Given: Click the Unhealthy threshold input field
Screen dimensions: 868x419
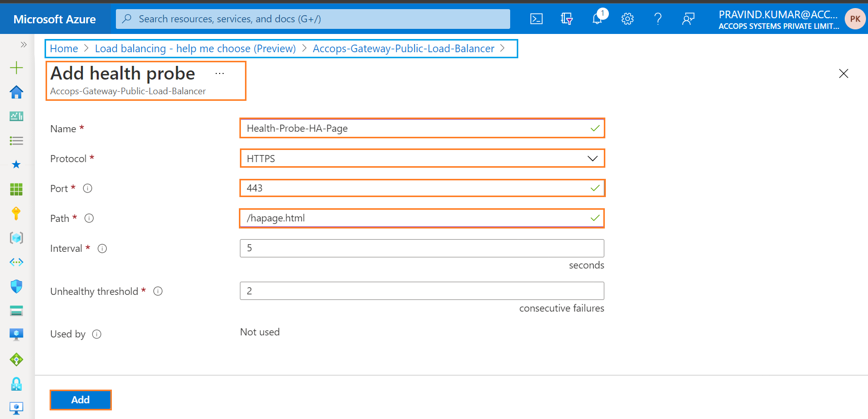Looking at the screenshot, I should click(x=422, y=291).
